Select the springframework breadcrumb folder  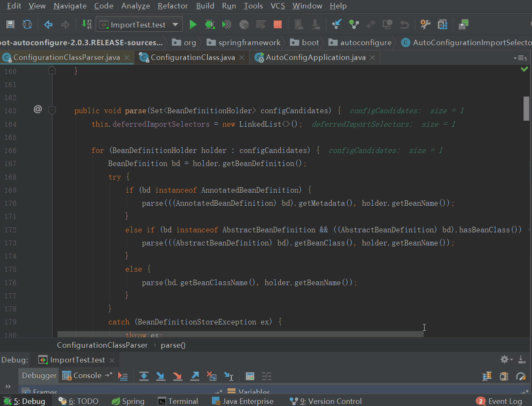tap(244, 43)
